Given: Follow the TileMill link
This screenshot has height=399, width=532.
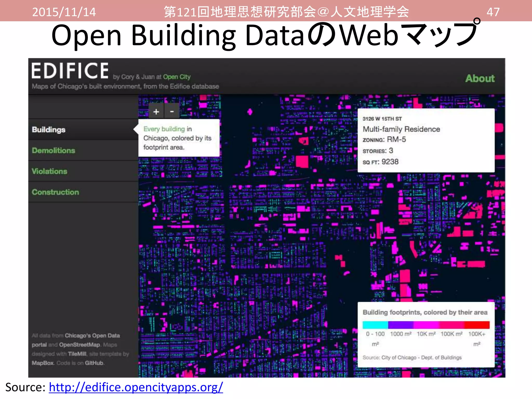Looking at the screenshot, I should tap(77, 354).
